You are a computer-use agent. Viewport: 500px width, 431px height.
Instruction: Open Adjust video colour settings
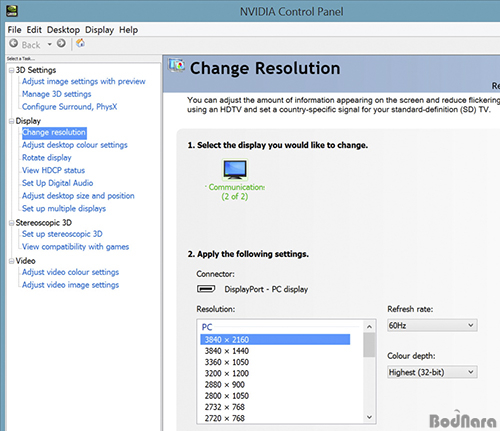pos(70,272)
